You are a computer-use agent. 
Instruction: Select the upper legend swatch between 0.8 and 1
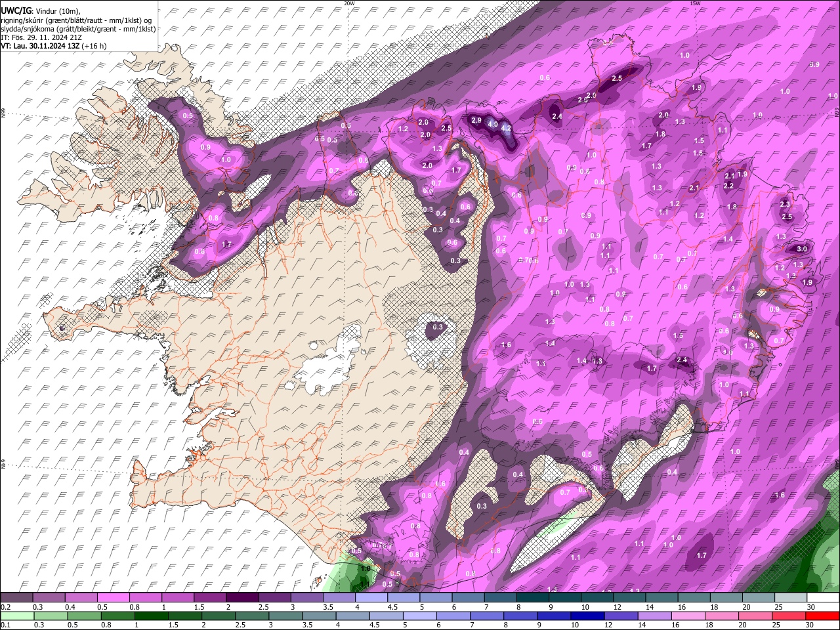coord(146,598)
